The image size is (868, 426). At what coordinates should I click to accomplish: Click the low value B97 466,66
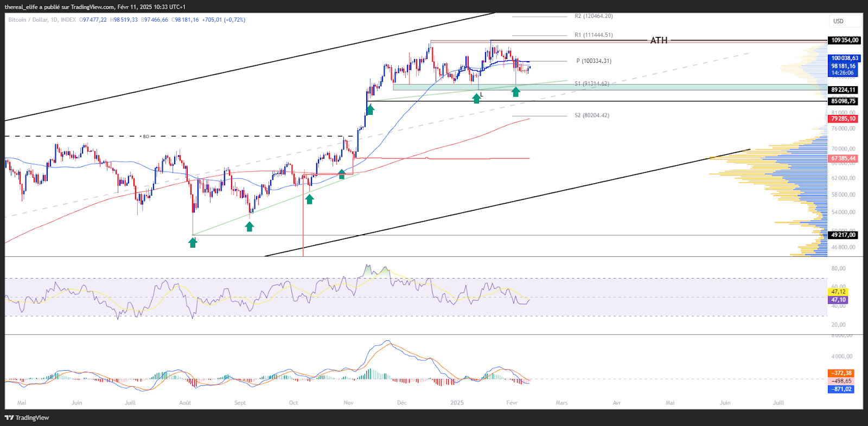(155, 20)
